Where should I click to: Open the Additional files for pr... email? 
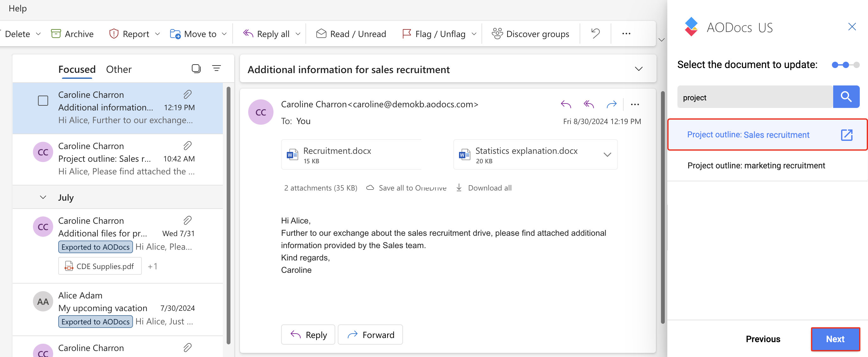point(117,246)
